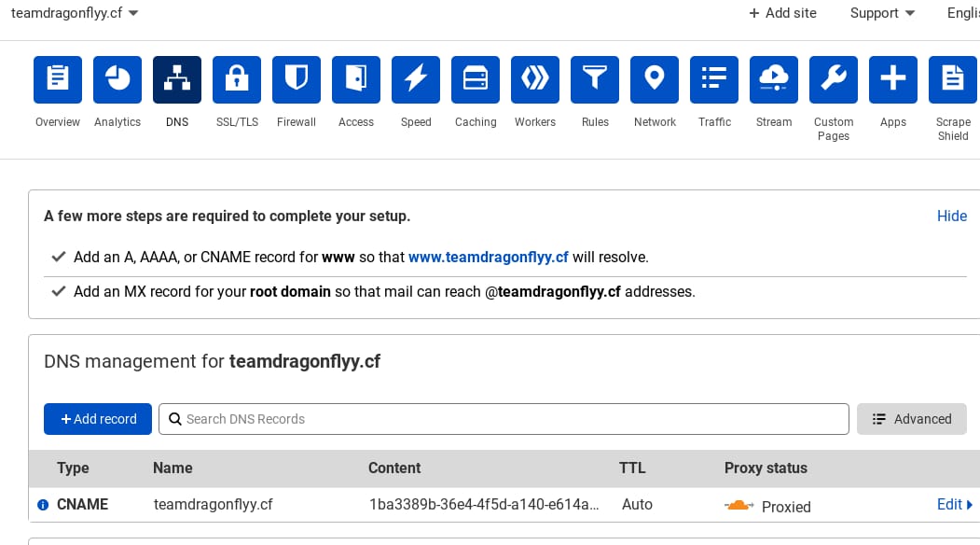The width and height of the screenshot is (980, 545).
Task: Open the Speed lightning bolt icon
Action: tap(416, 79)
